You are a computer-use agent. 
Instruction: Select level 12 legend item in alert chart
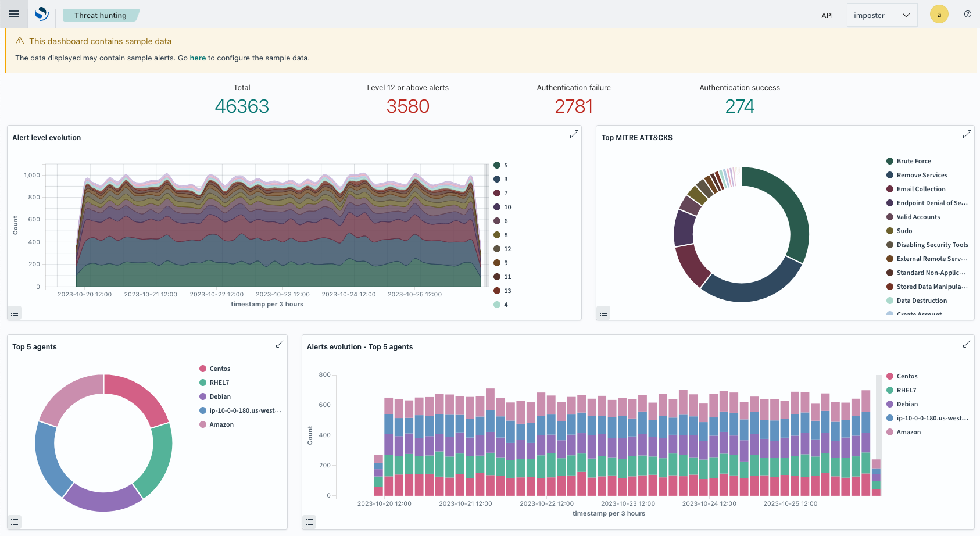(502, 249)
